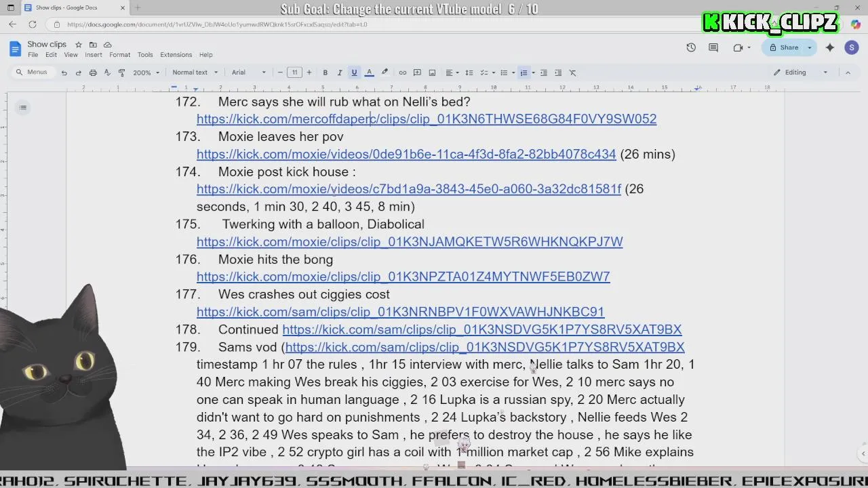This screenshot has height=488, width=868.
Task: Open the Tools menu
Action: click(145, 55)
